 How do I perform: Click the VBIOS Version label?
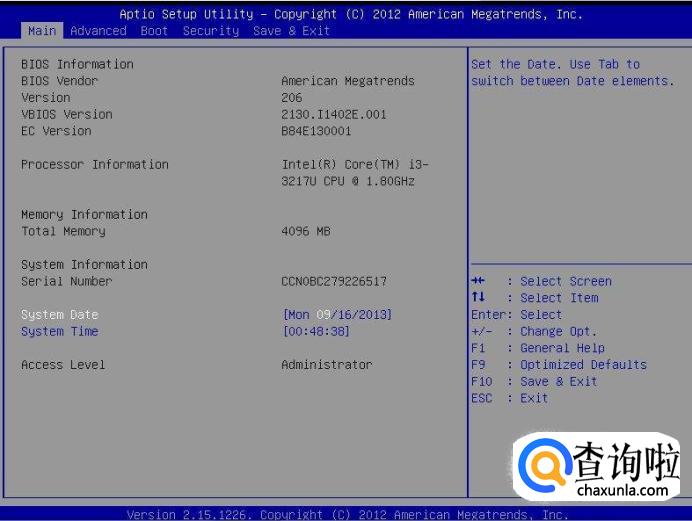(x=67, y=114)
